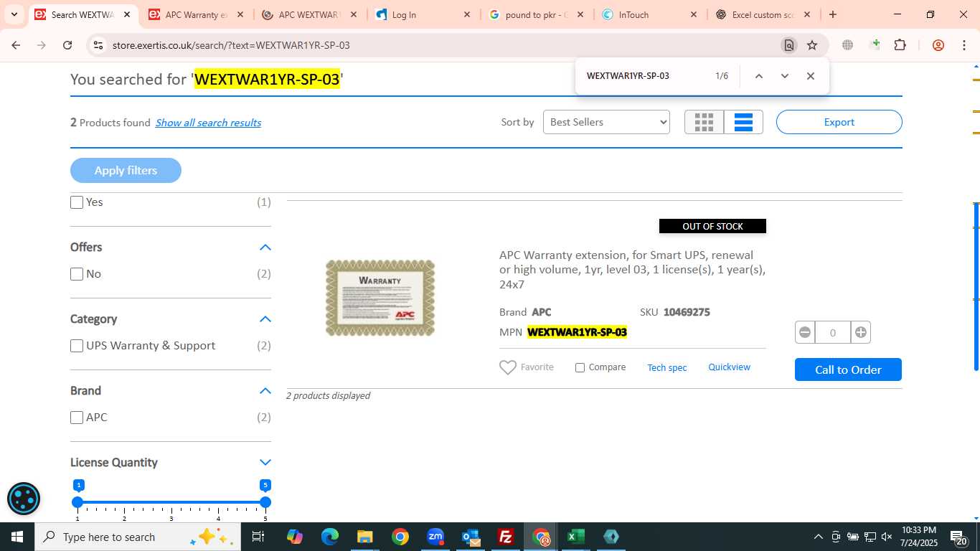
Task: Reload the Exertis search page
Action: point(67,45)
